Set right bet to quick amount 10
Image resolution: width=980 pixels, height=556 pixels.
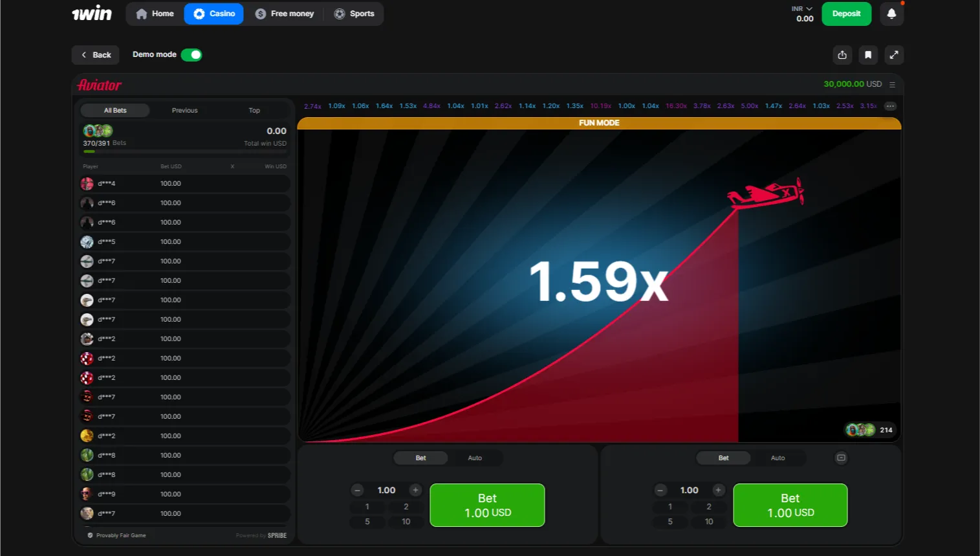pos(709,522)
